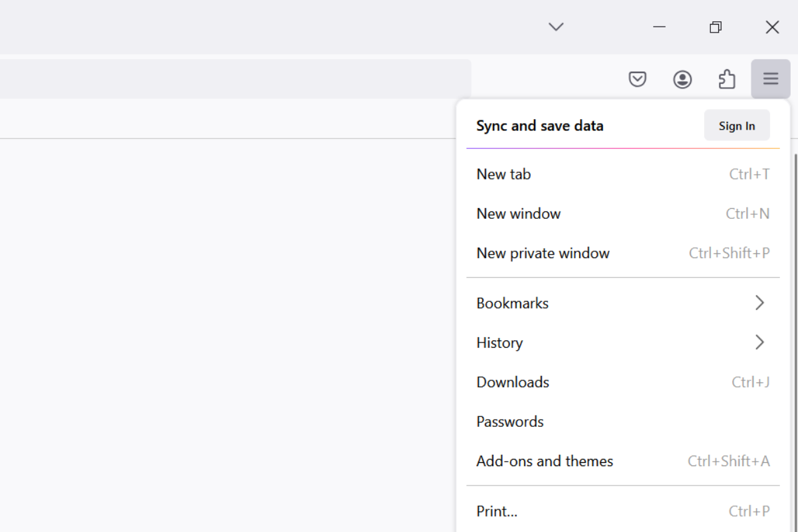Open the Extensions panel

(726, 78)
